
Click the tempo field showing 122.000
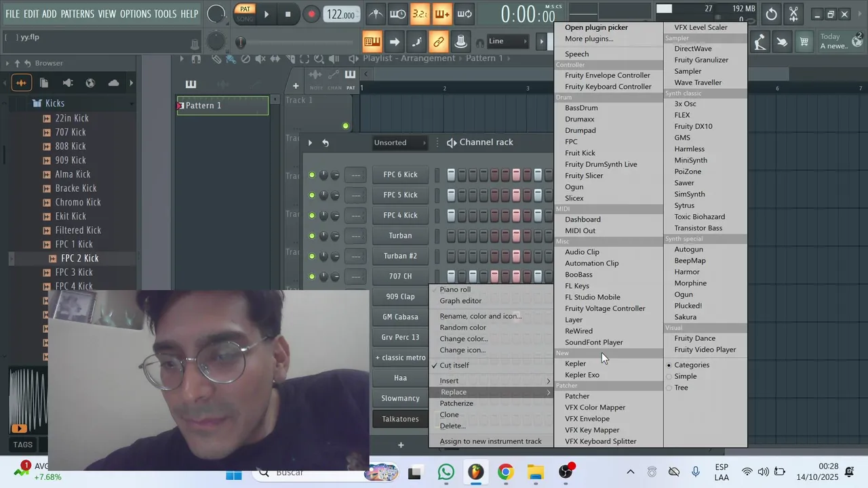click(x=341, y=15)
